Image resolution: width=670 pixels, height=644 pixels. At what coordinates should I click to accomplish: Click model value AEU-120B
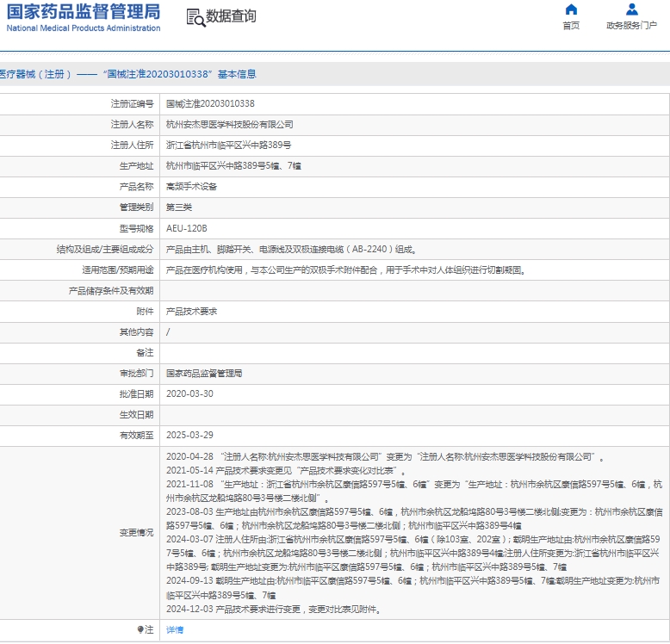tap(187, 228)
